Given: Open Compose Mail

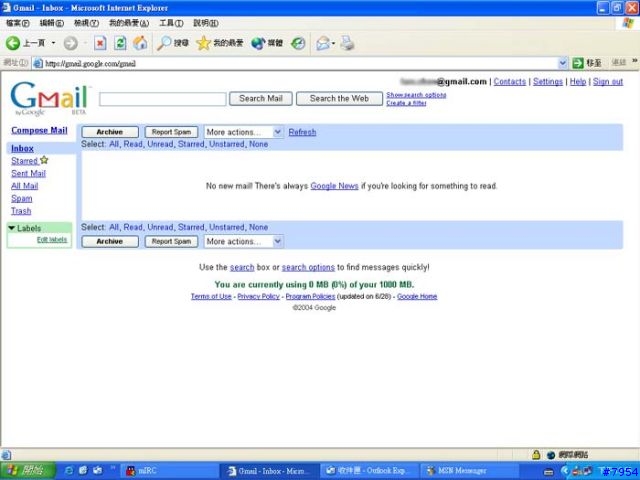Looking at the screenshot, I should point(39,130).
